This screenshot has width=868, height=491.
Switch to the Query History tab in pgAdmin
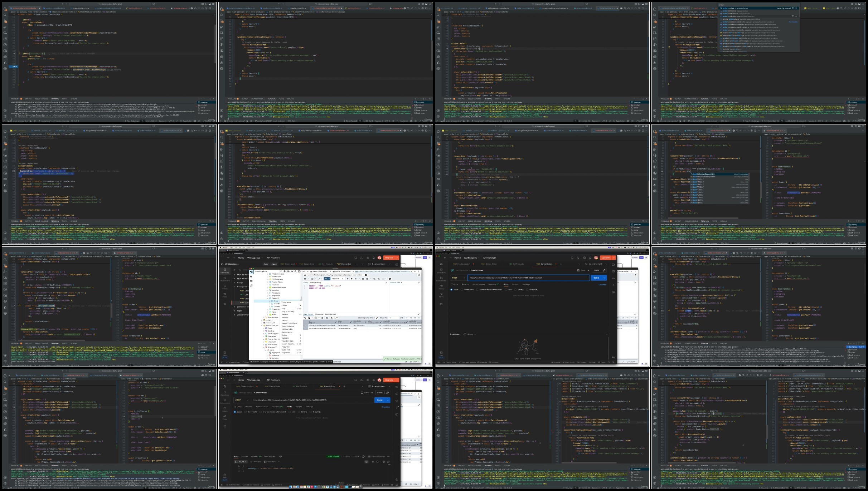pyautogui.click(x=315, y=283)
